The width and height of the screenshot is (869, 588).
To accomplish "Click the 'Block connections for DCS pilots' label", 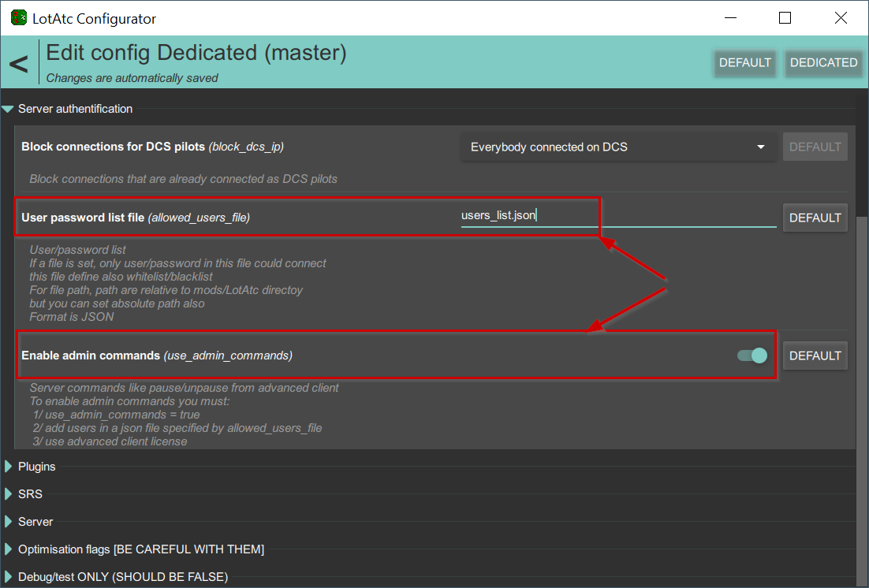I will tap(113, 147).
